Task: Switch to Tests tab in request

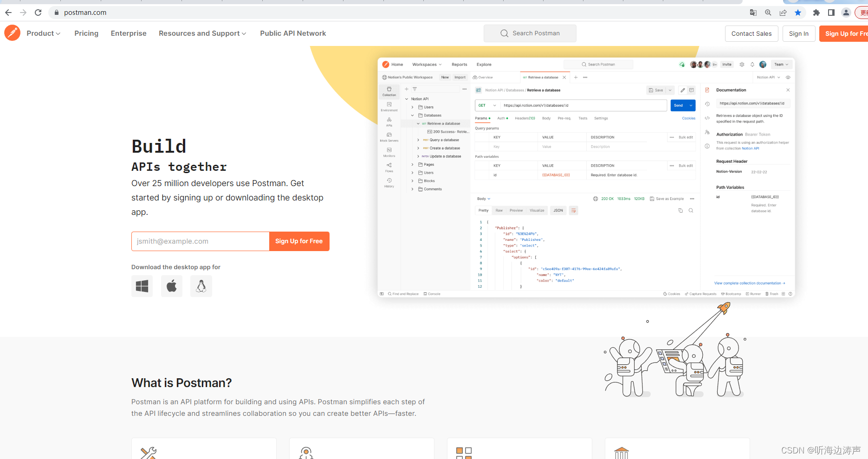Action: click(583, 118)
